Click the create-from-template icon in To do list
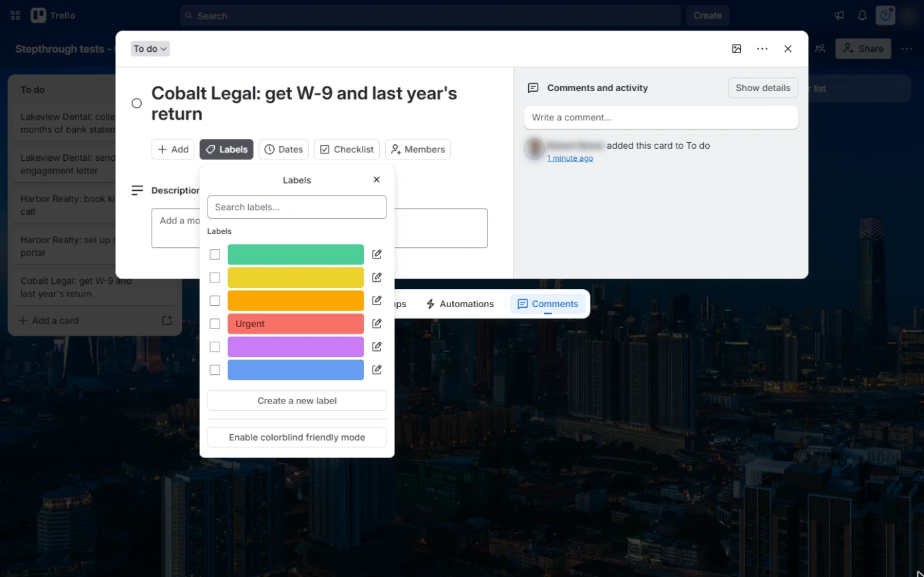This screenshot has width=924, height=577. pos(167,320)
